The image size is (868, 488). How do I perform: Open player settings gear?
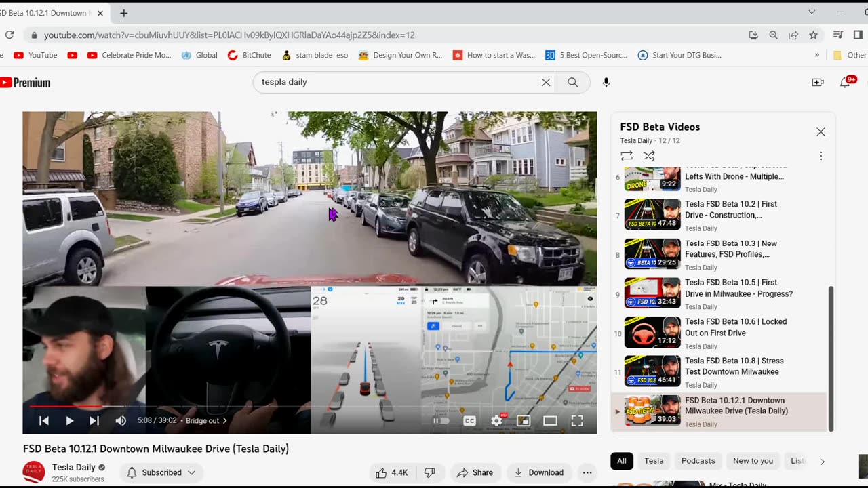coord(496,421)
